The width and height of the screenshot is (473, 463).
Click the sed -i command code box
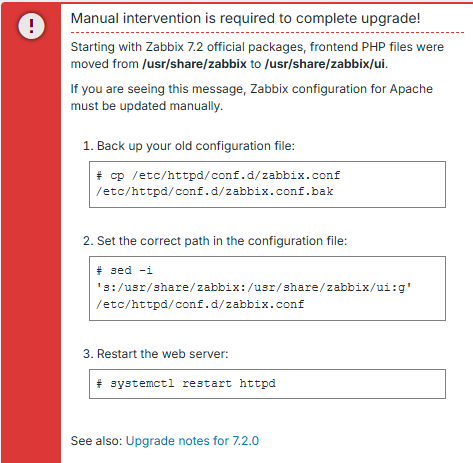267,288
